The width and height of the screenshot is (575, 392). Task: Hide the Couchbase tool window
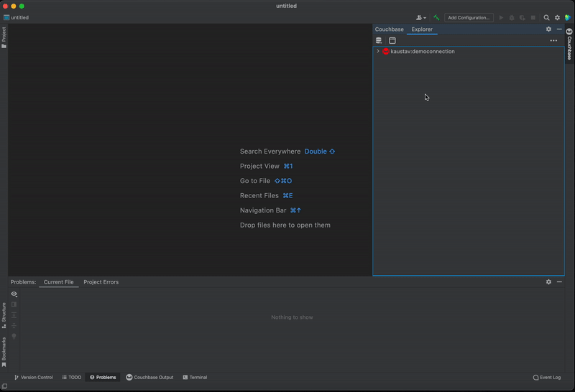tap(559, 29)
